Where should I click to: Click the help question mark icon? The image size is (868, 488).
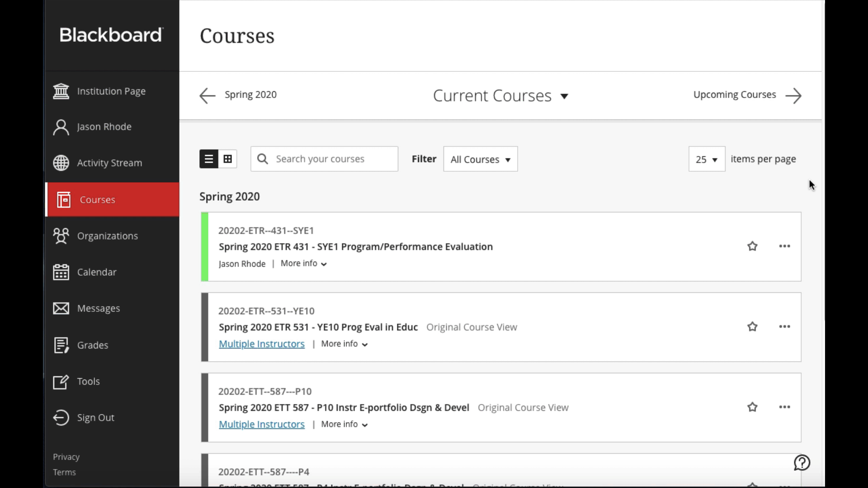point(802,463)
